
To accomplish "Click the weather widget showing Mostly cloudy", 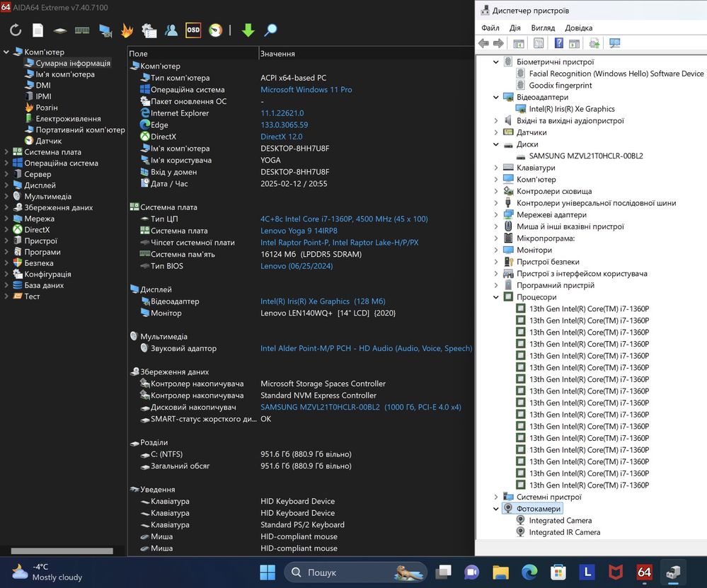I will pyautogui.click(x=47, y=572).
